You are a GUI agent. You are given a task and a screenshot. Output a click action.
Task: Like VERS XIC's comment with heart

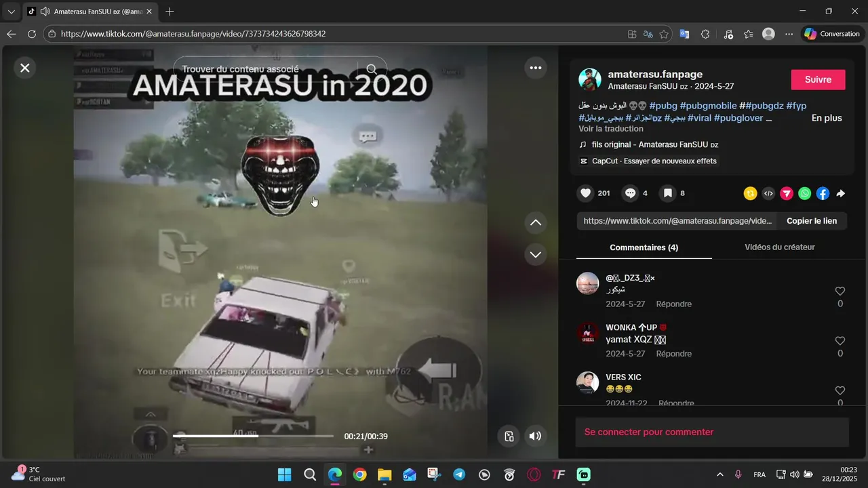click(x=840, y=390)
